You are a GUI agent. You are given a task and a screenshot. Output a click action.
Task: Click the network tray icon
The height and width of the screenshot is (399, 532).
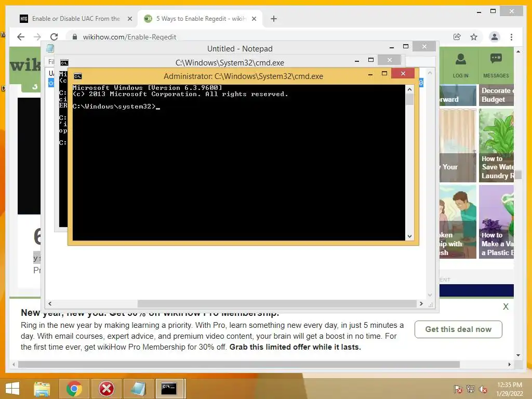pos(471,389)
